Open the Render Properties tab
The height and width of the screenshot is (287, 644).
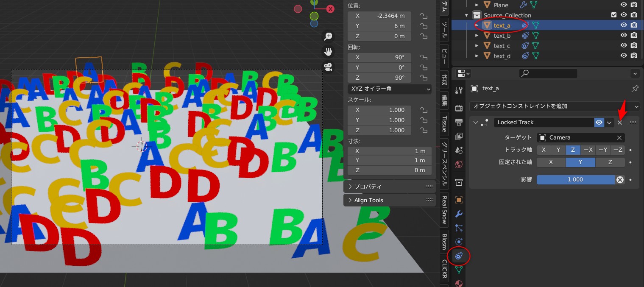pyautogui.click(x=459, y=108)
